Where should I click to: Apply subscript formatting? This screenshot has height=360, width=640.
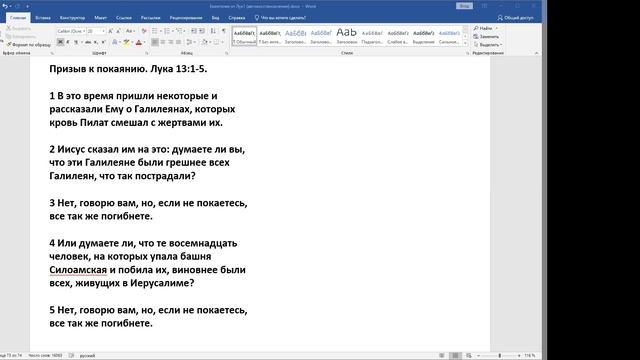click(96, 42)
